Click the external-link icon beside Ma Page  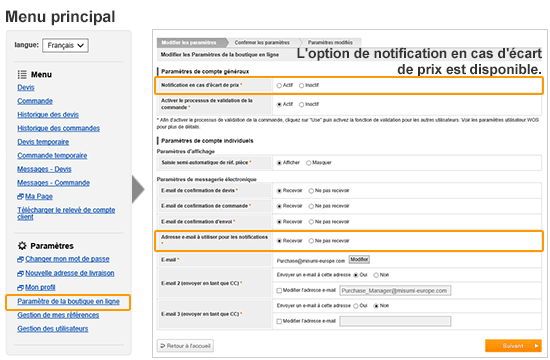point(20,196)
